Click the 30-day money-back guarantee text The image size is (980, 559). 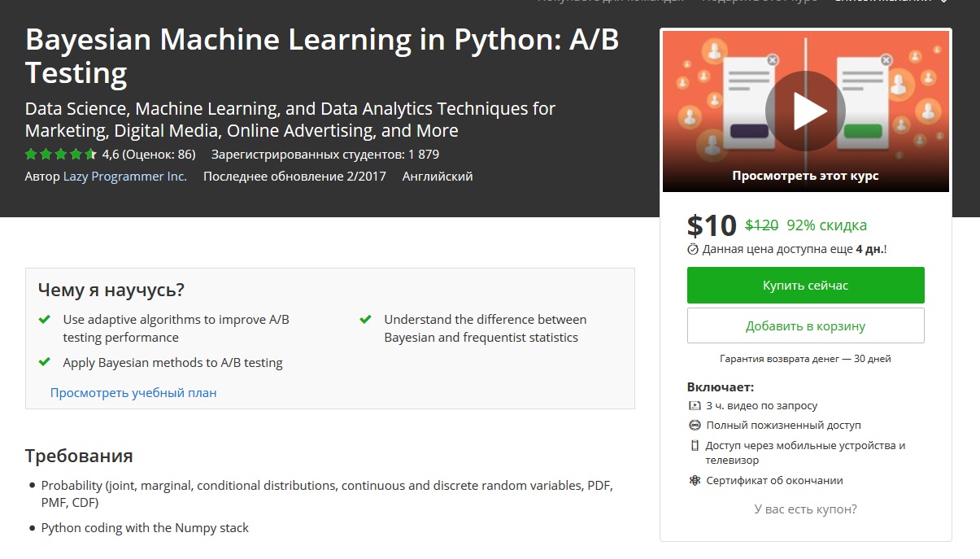click(805, 358)
